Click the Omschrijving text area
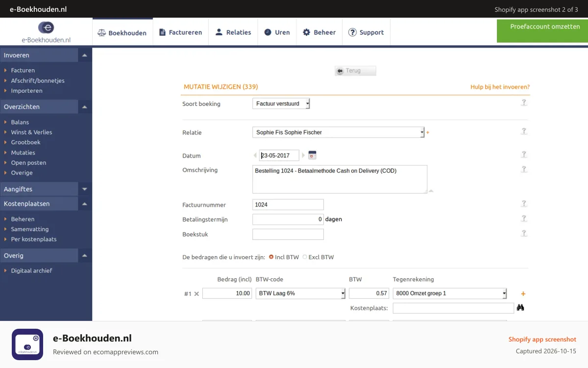588x368 pixels. pyautogui.click(x=340, y=179)
